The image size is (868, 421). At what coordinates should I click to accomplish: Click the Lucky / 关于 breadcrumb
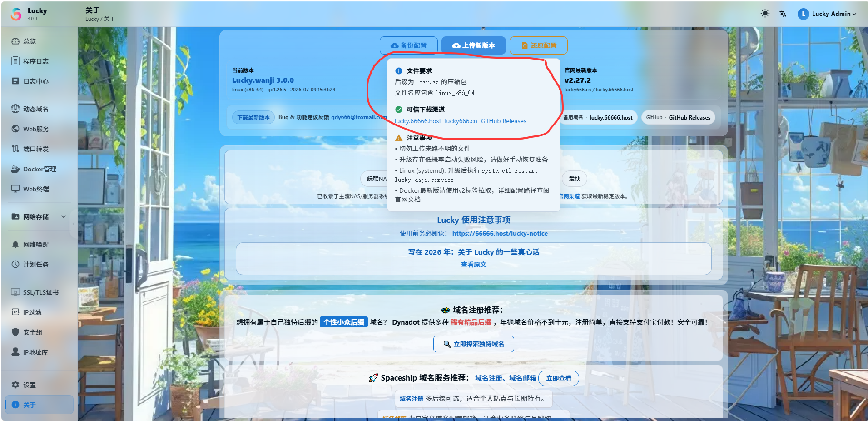(x=100, y=19)
